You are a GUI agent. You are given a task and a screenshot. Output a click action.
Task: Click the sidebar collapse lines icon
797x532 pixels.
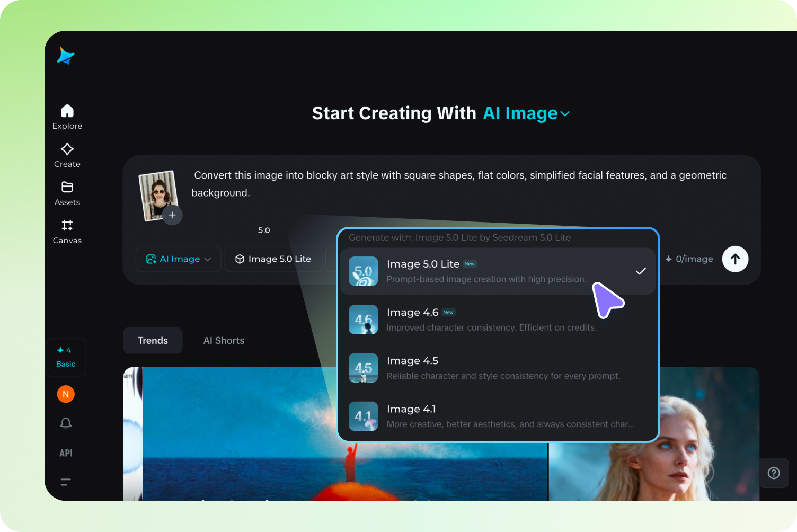pos(65,482)
